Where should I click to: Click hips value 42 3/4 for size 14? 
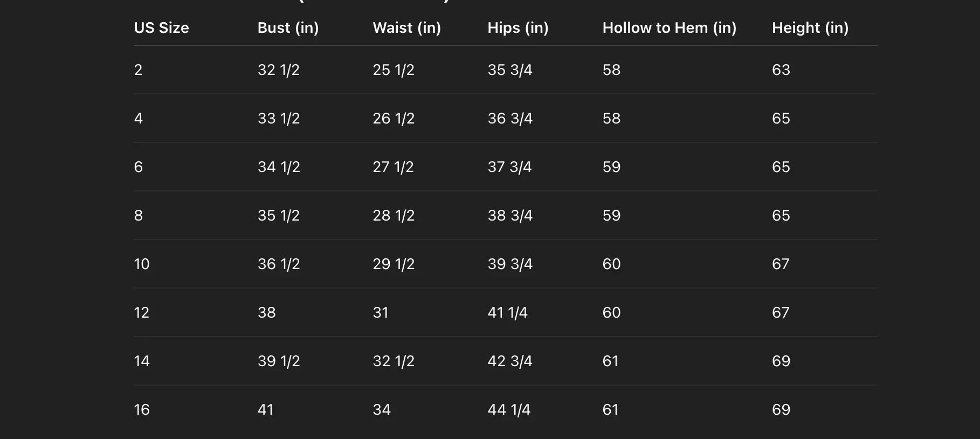point(509,361)
